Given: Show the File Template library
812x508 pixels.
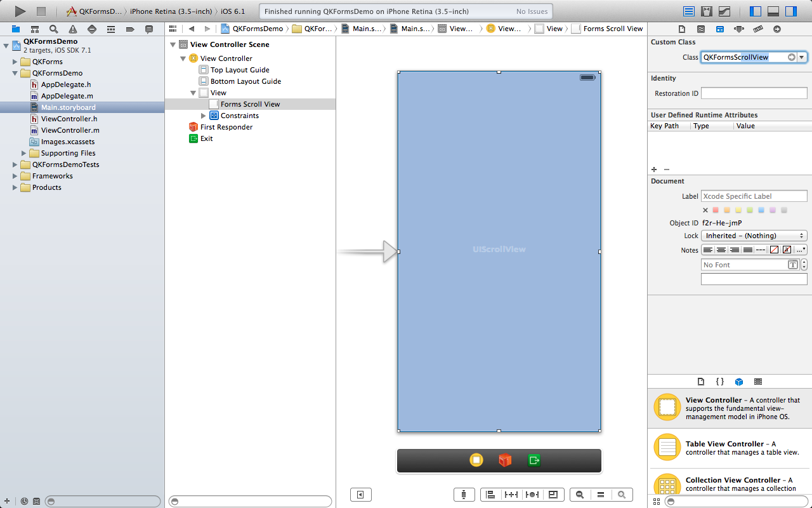Looking at the screenshot, I should [x=701, y=382].
